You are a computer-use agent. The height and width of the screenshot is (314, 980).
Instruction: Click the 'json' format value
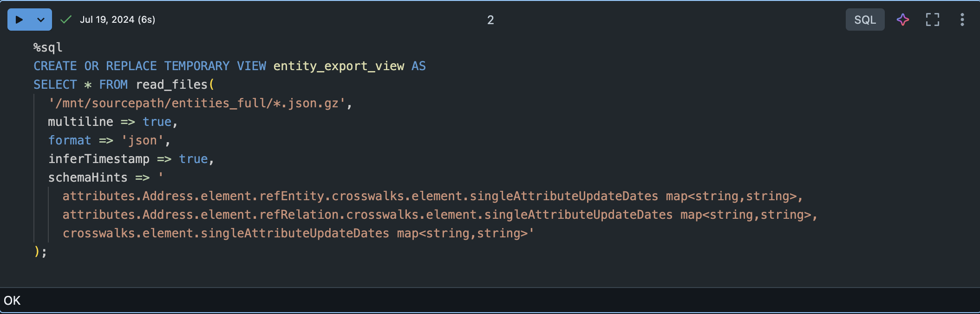click(x=142, y=140)
